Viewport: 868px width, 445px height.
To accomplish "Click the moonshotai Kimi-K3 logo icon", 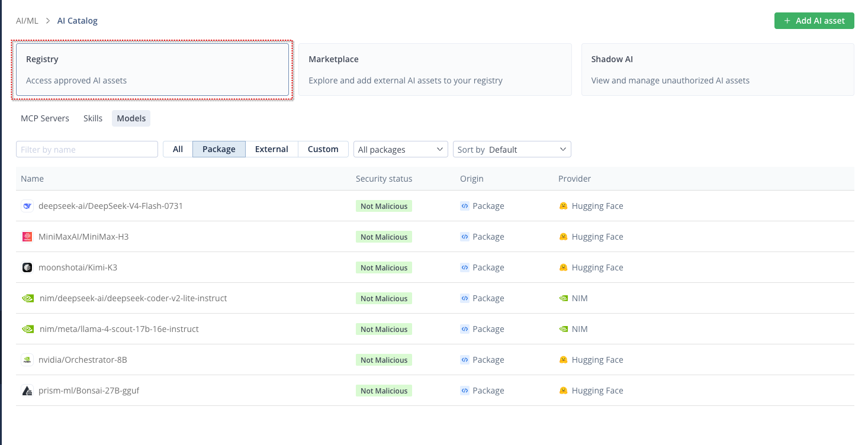I will click(27, 267).
